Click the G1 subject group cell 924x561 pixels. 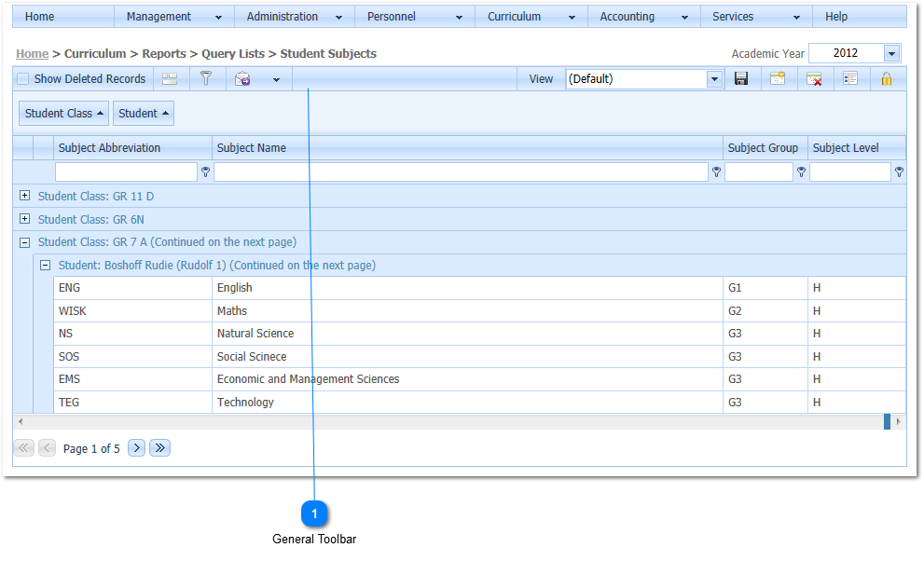point(765,288)
